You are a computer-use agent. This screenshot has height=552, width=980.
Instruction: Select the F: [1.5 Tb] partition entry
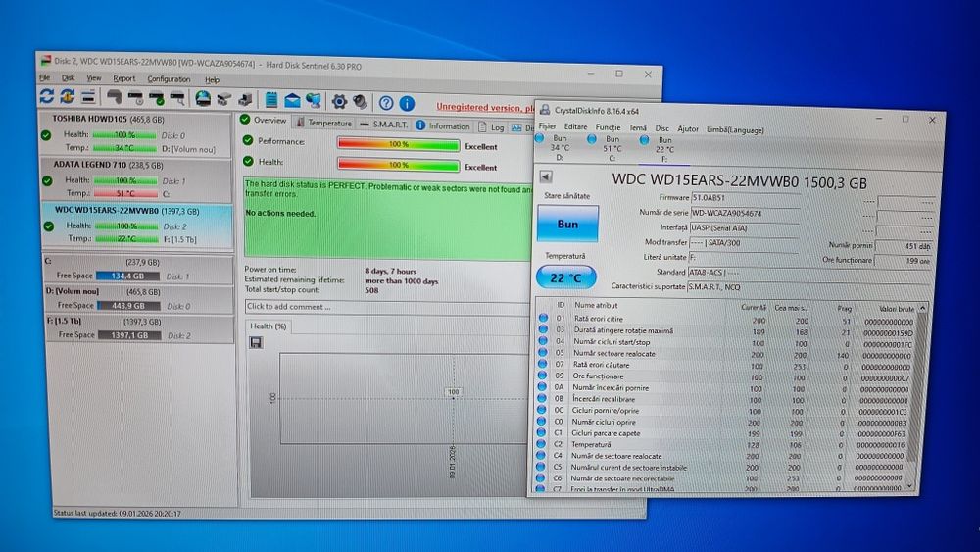coord(139,328)
